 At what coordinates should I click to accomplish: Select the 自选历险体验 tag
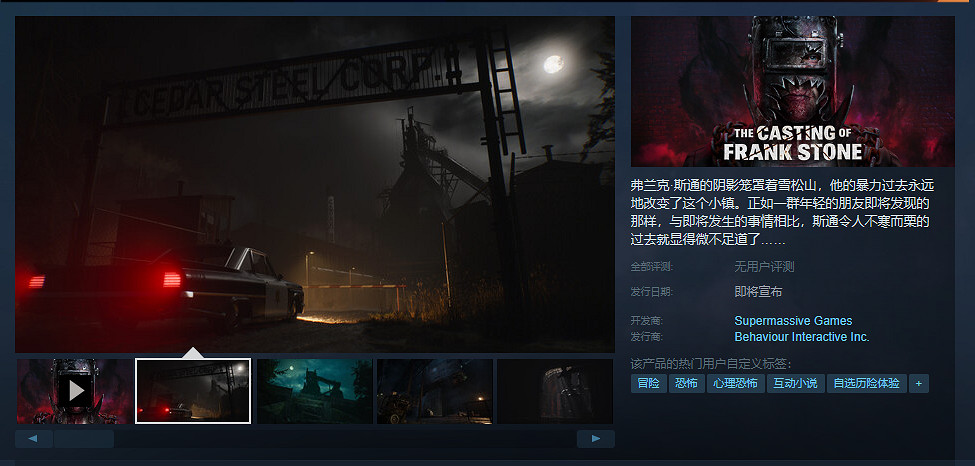pyautogui.click(x=866, y=383)
